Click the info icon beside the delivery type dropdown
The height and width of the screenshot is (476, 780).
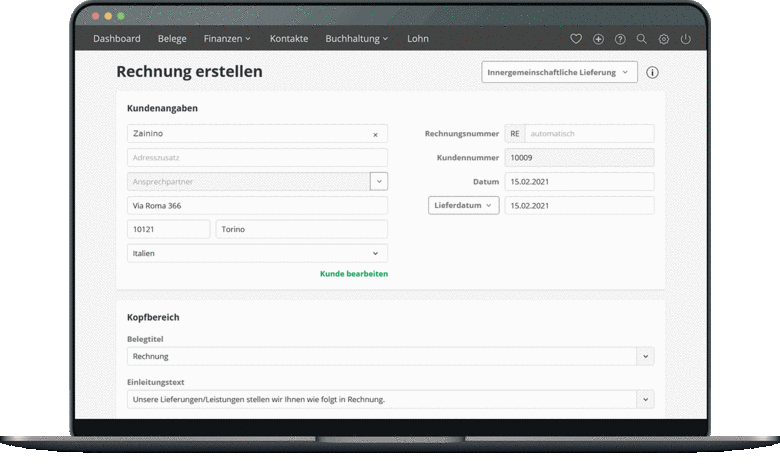[652, 73]
